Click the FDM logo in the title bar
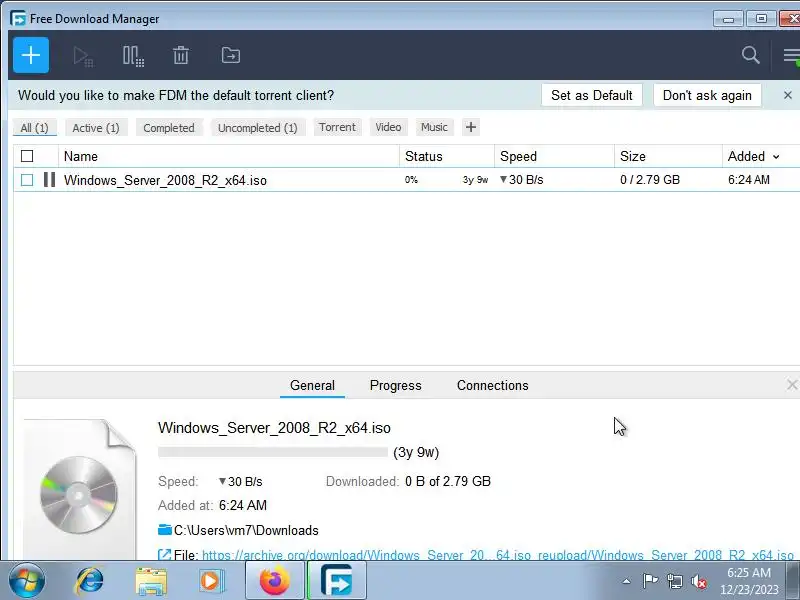The image size is (800, 600). [18, 18]
